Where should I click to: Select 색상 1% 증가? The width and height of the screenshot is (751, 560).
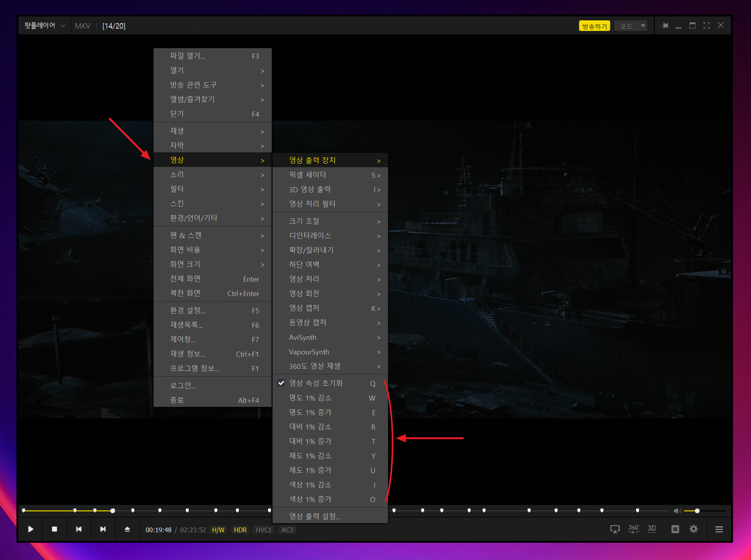click(330, 499)
